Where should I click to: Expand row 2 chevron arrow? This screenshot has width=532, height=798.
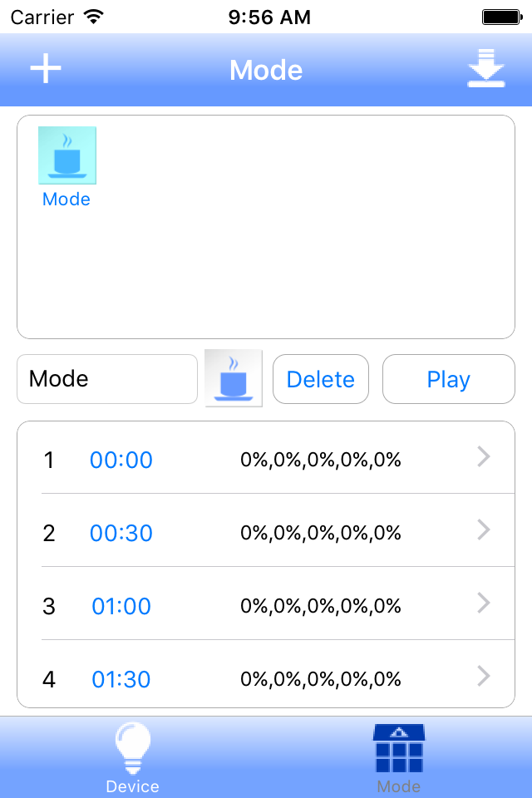point(484,530)
